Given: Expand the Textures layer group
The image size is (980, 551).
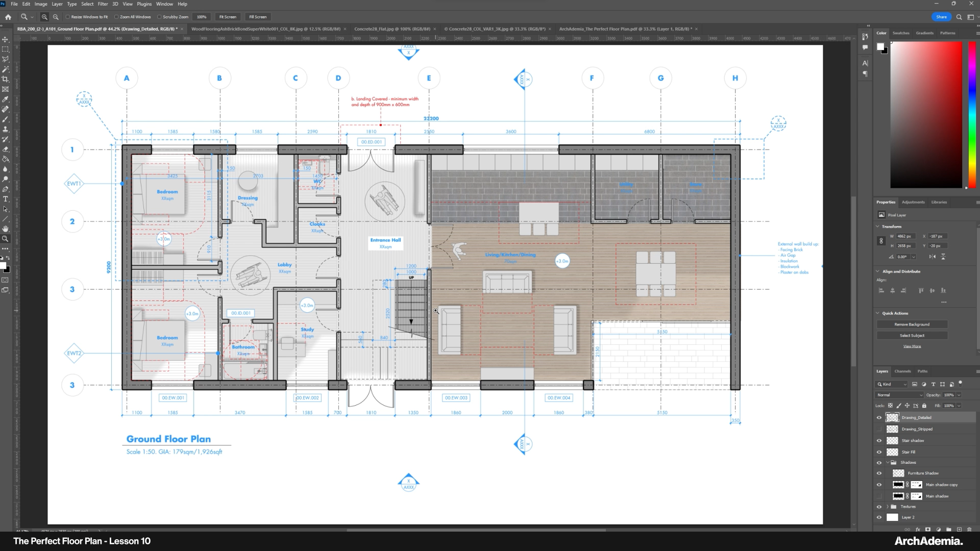Looking at the screenshot, I should [887, 507].
